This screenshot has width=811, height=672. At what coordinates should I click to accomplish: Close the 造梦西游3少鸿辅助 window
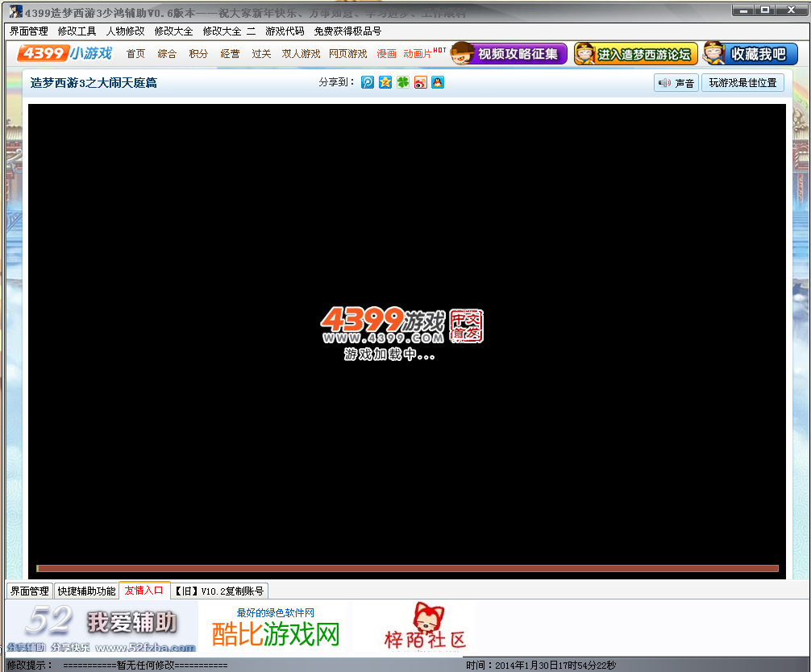pyautogui.click(x=792, y=10)
